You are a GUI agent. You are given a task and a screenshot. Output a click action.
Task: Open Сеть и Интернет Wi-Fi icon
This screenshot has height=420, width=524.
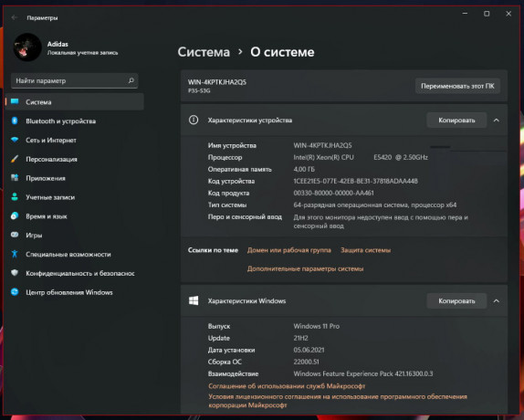click(15, 140)
